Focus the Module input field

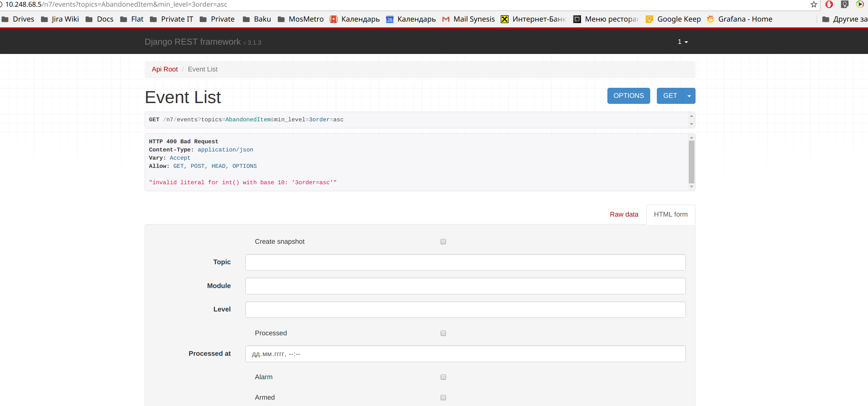click(465, 286)
